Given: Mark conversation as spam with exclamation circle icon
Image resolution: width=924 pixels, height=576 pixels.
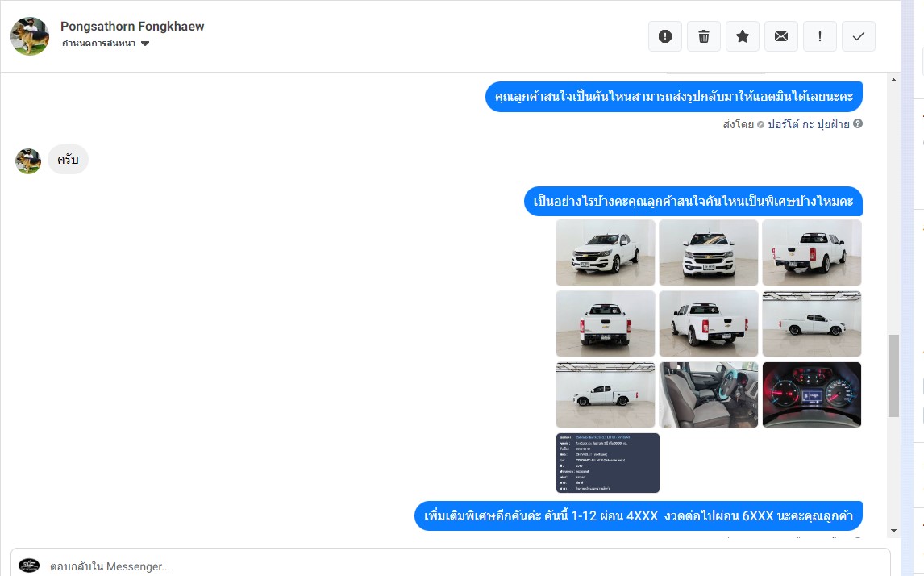Looking at the screenshot, I should pos(664,36).
